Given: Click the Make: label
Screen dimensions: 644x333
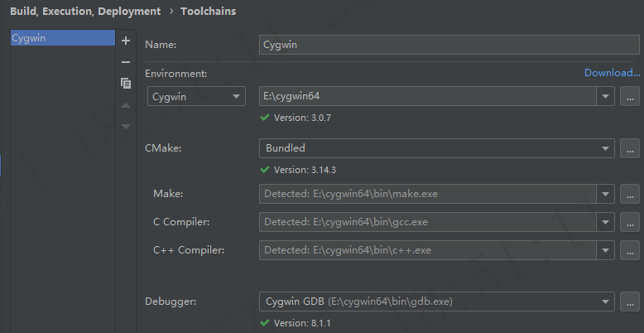Looking at the screenshot, I should point(168,194).
